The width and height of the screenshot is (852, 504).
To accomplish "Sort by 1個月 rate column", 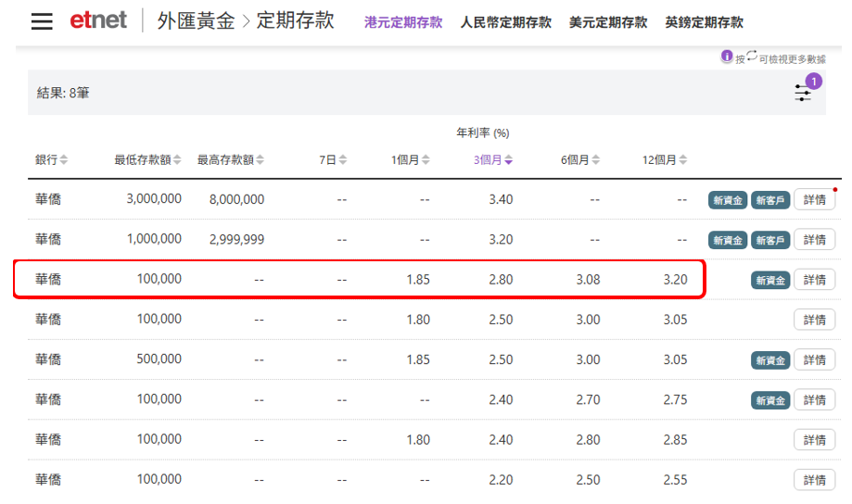I will [411, 159].
